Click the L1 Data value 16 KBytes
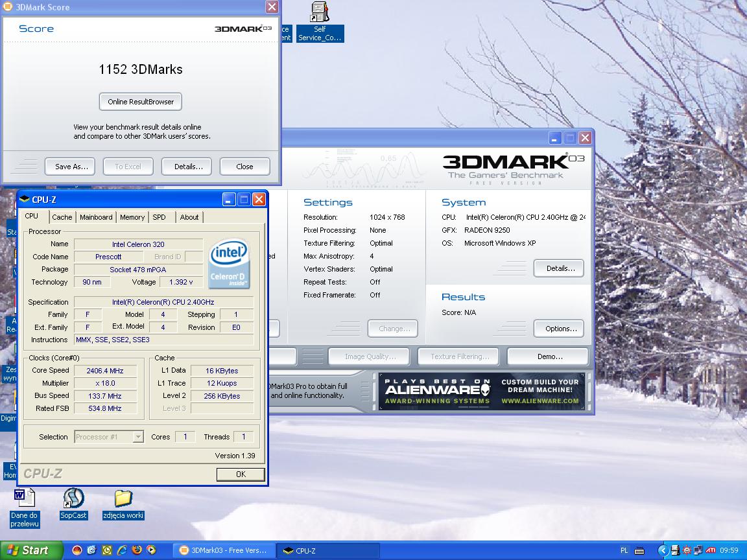Image resolution: width=747 pixels, height=560 pixels. [222, 371]
